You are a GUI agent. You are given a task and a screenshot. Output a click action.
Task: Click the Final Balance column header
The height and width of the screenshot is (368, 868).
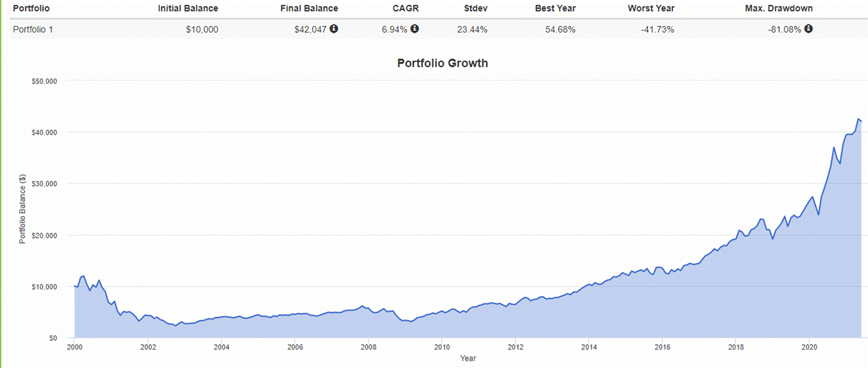(x=309, y=9)
